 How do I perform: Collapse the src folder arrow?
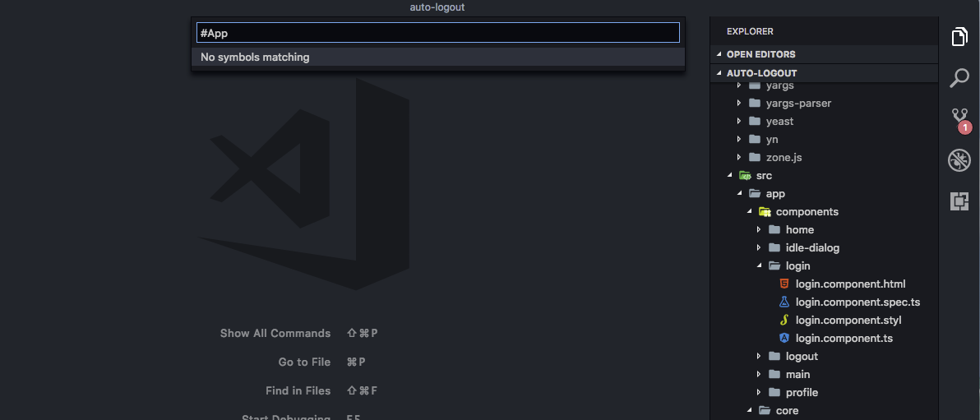(729, 176)
